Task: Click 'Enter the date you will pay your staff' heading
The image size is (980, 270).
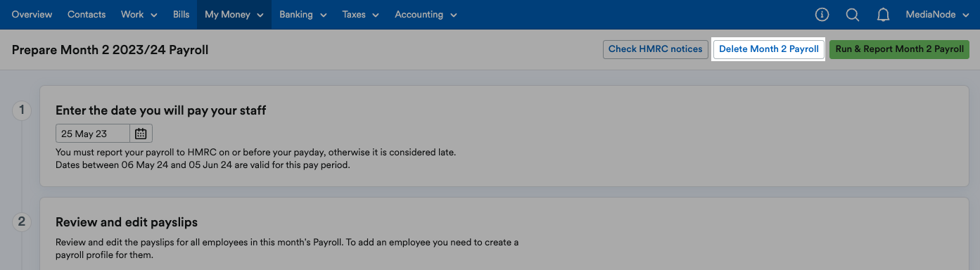Action: [x=161, y=110]
